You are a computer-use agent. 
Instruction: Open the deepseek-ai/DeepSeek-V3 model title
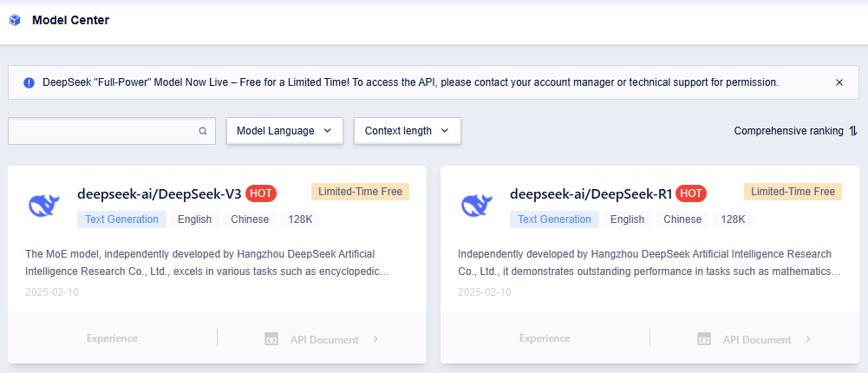(x=160, y=193)
